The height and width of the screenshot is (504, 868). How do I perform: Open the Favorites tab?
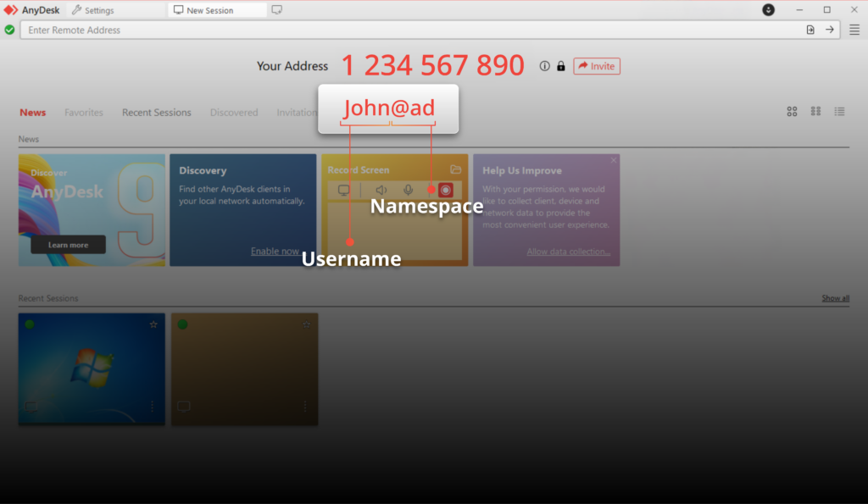click(x=84, y=113)
